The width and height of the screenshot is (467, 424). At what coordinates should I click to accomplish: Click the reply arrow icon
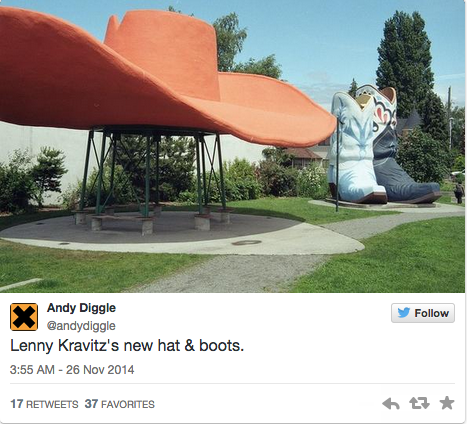tap(390, 403)
